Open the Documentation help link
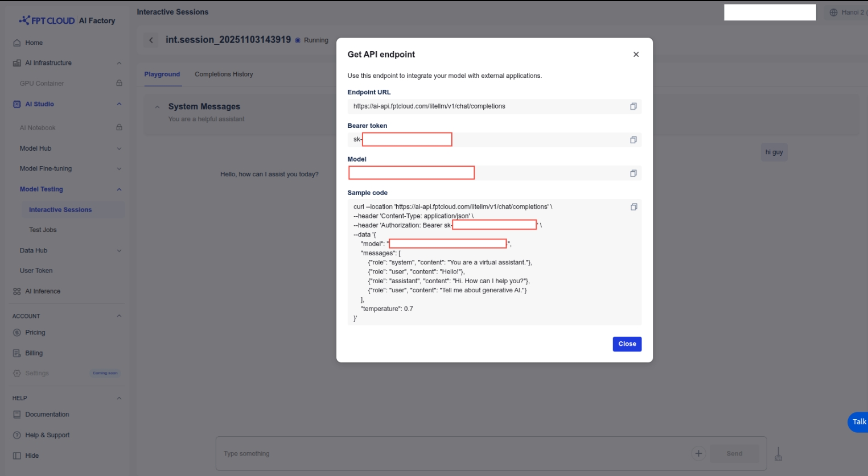The image size is (868, 476). (x=47, y=415)
